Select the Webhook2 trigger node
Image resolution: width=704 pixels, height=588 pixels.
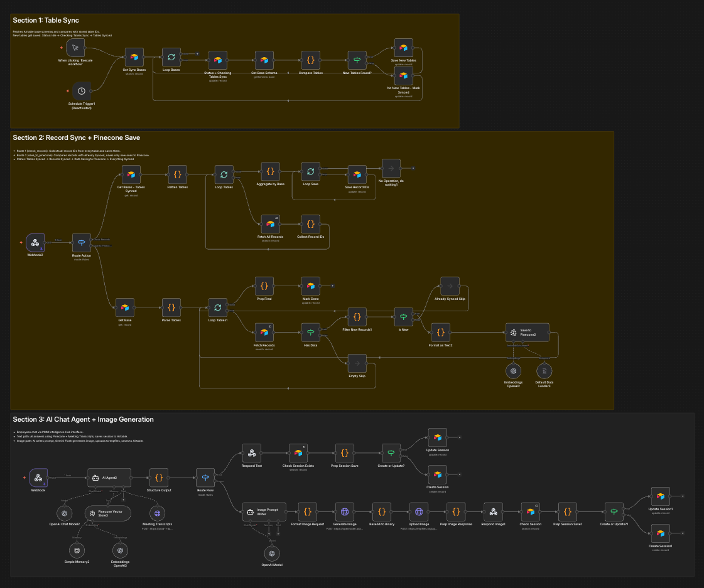click(35, 243)
